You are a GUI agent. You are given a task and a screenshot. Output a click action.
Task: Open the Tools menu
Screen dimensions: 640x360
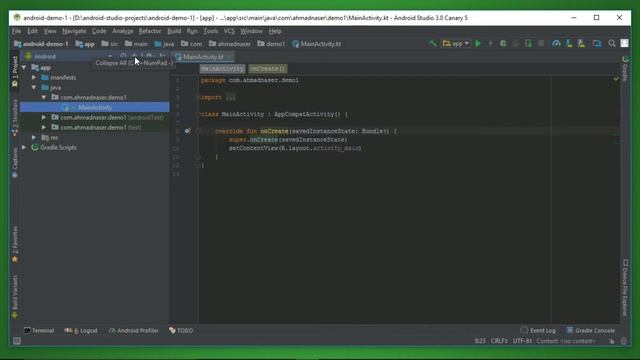(210, 31)
